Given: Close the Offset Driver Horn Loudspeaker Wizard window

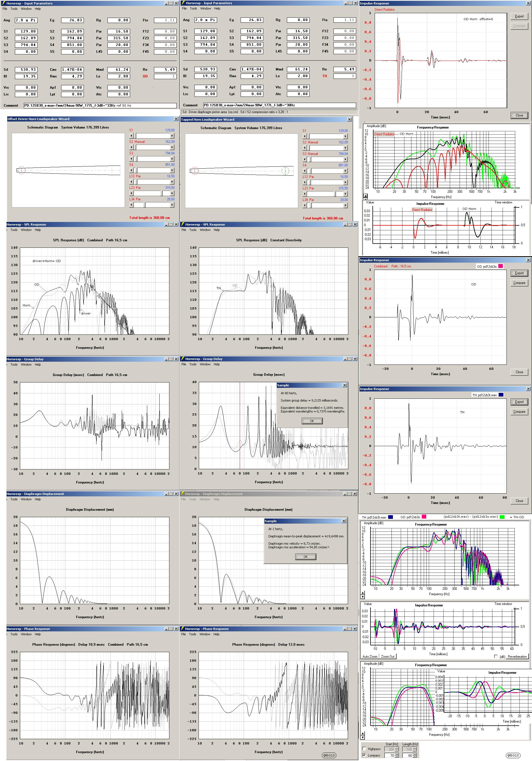Looking at the screenshot, I should pyautogui.click(x=176, y=119).
